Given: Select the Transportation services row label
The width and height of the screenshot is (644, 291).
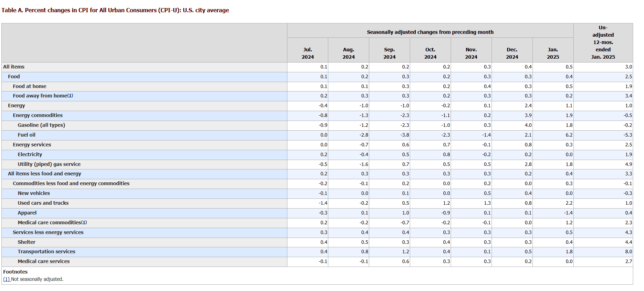Looking at the screenshot, I should (46, 252).
